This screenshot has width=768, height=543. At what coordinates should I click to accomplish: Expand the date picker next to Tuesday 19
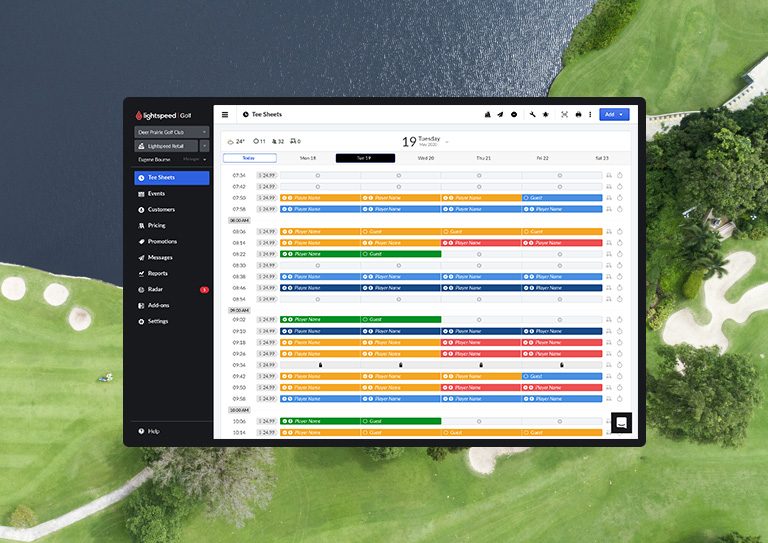[x=447, y=142]
